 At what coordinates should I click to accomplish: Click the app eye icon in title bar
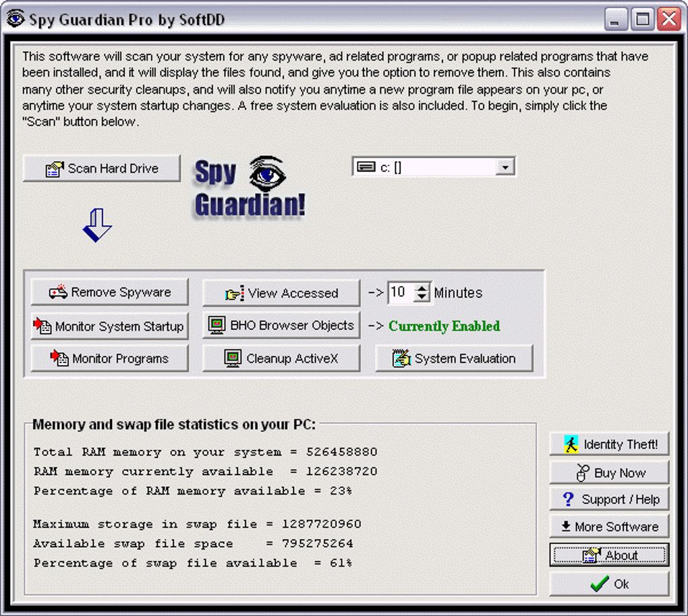coord(16,19)
